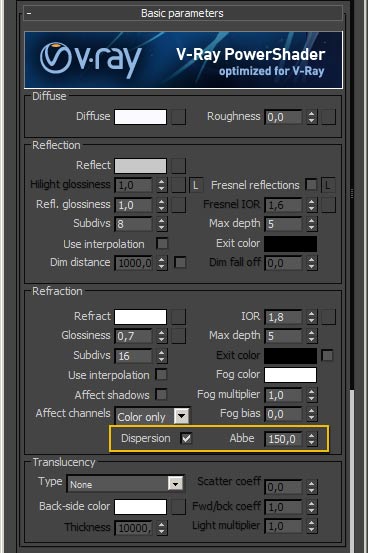Image resolution: width=368 pixels, height=553 pixels.
Task: Enable Refraction Use interpolation checkbox
Action: pyautogui.click(x=162, y=375)
